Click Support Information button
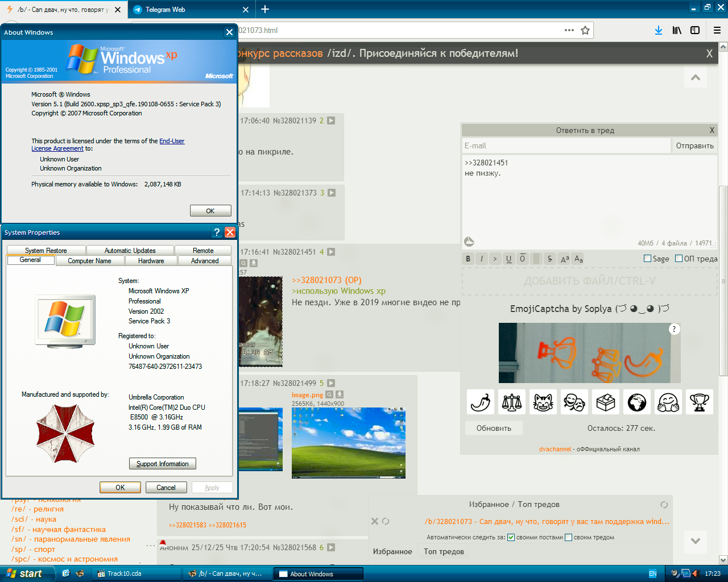The image size is (728, 582). [x=163, y=464]
